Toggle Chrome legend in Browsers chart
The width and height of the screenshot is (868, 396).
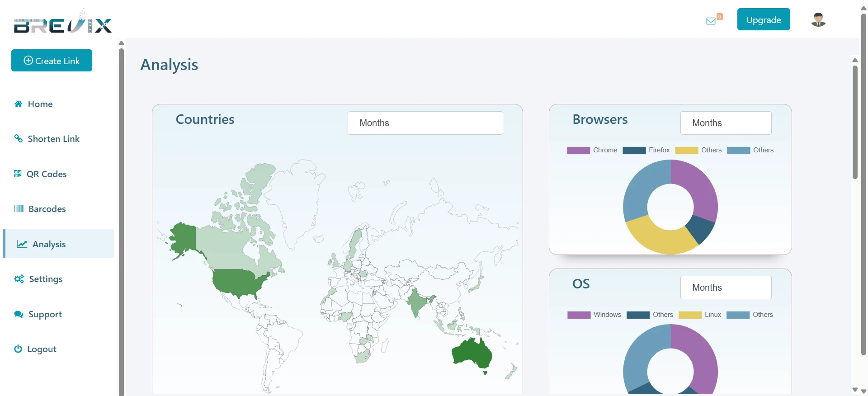(592, 151)
